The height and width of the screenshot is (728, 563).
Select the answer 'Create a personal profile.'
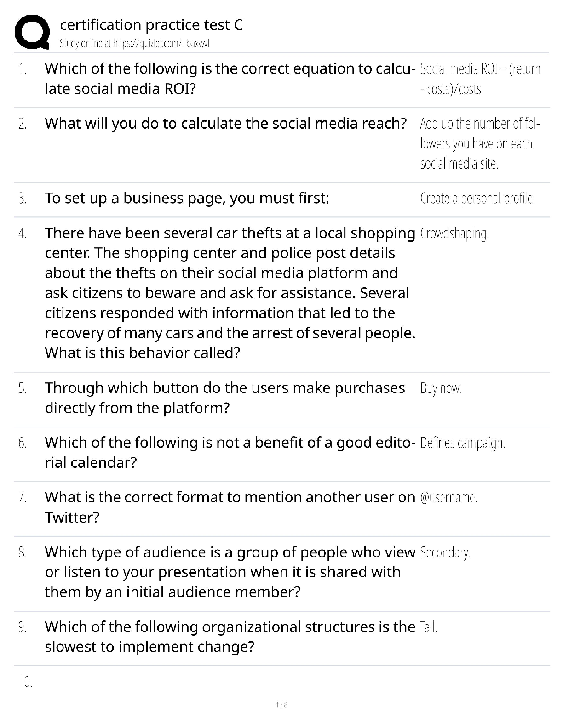tap(477, 199)
